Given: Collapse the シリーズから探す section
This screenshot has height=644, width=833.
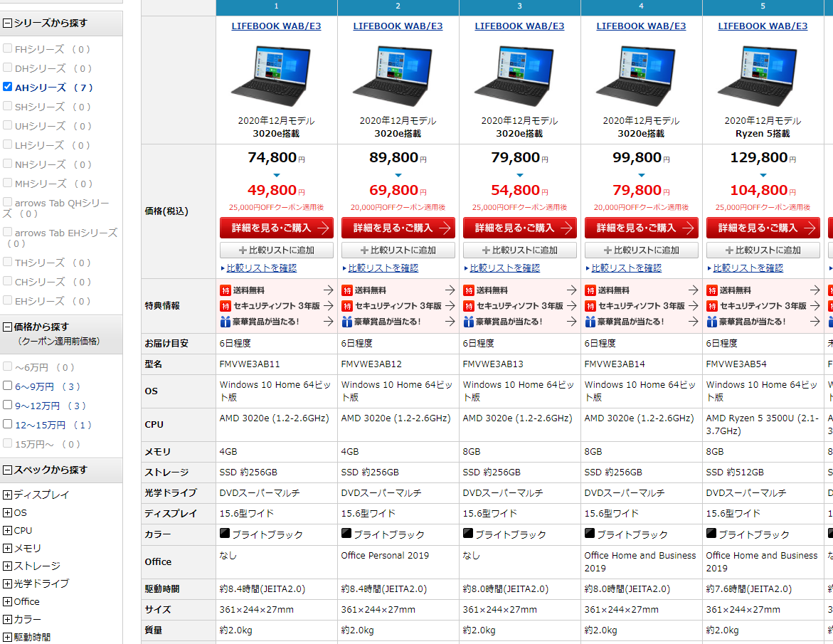Looking at the screenshot, I should tap(7, 23).
